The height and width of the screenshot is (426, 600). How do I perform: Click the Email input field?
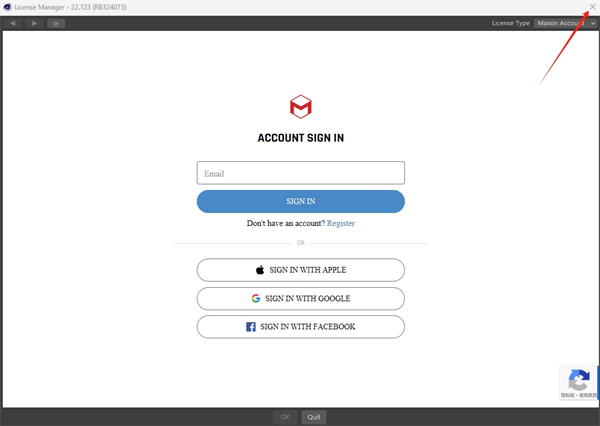300,173
